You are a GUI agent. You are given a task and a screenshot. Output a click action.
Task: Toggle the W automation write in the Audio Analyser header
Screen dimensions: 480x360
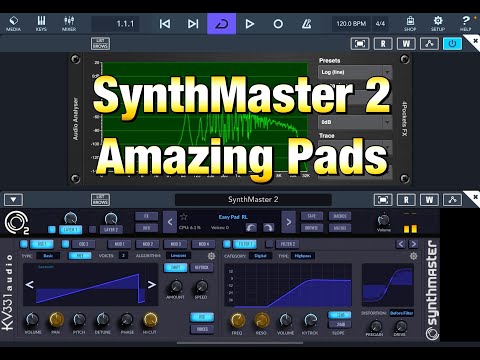coord(406,44)
